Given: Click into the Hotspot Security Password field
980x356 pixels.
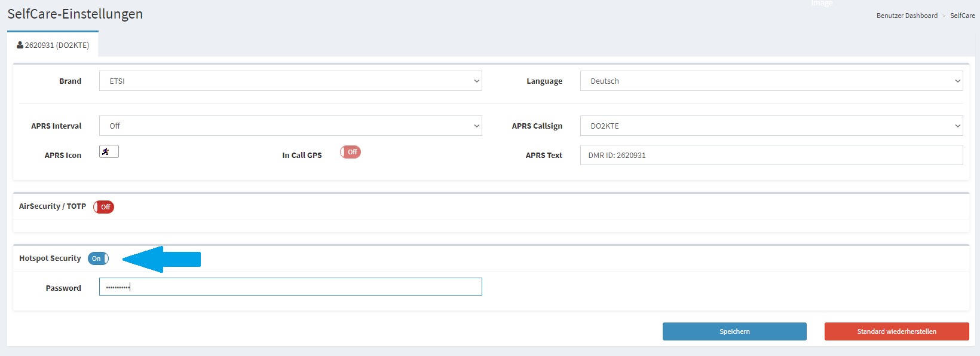Looking at the screenshot, I should [x=290, y=287].
